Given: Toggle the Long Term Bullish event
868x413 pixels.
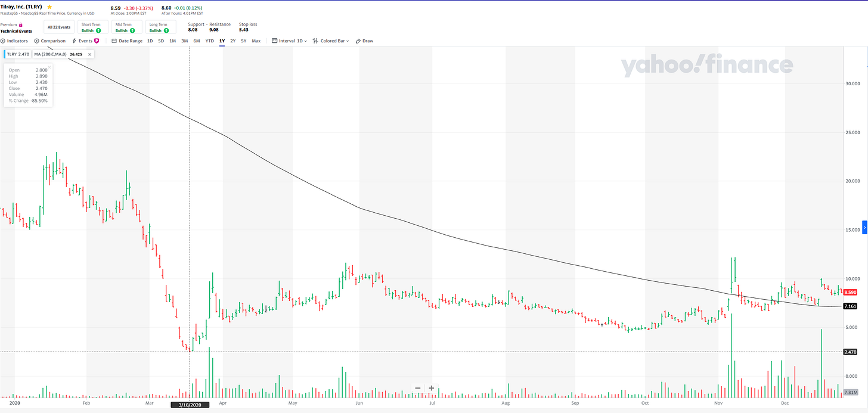Looking at the screenshot, I should point(160,27).
